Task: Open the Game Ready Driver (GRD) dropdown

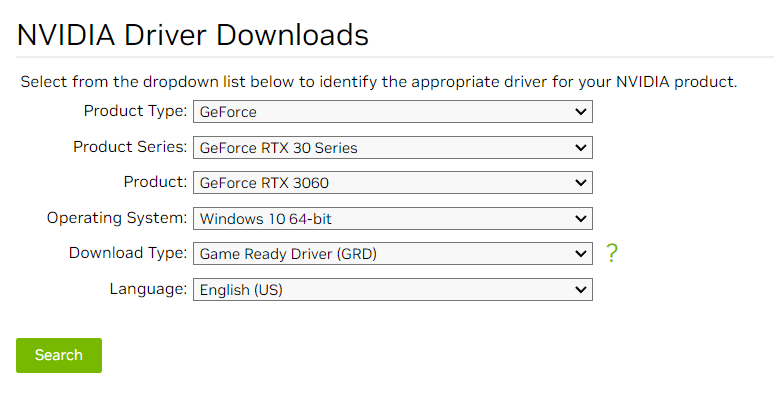Action: (x=392, y=254)
